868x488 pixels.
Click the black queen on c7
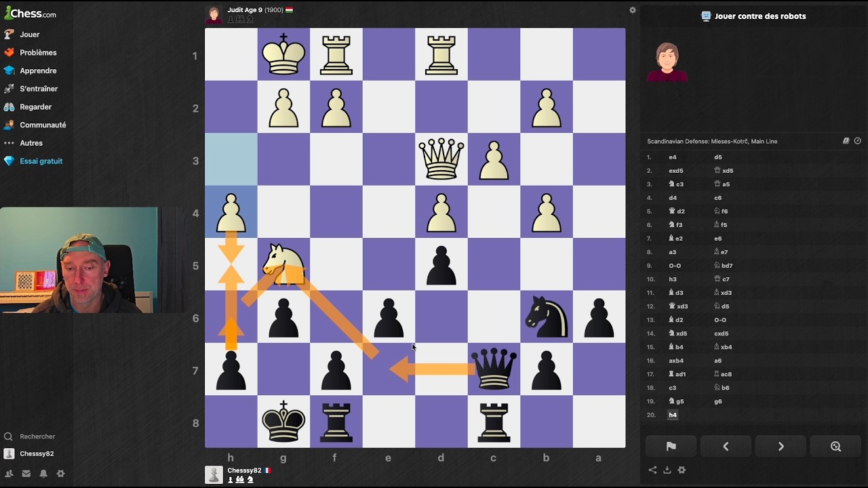[494, 369]
